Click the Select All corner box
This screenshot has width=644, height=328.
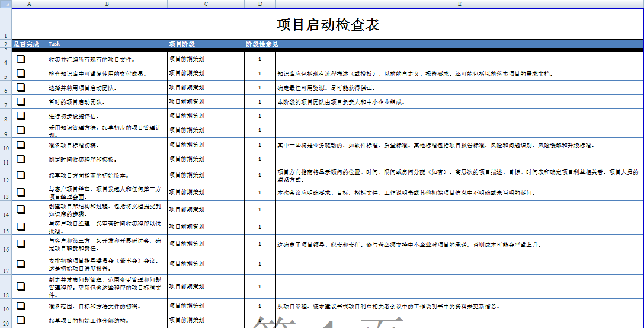coord(6,4)
